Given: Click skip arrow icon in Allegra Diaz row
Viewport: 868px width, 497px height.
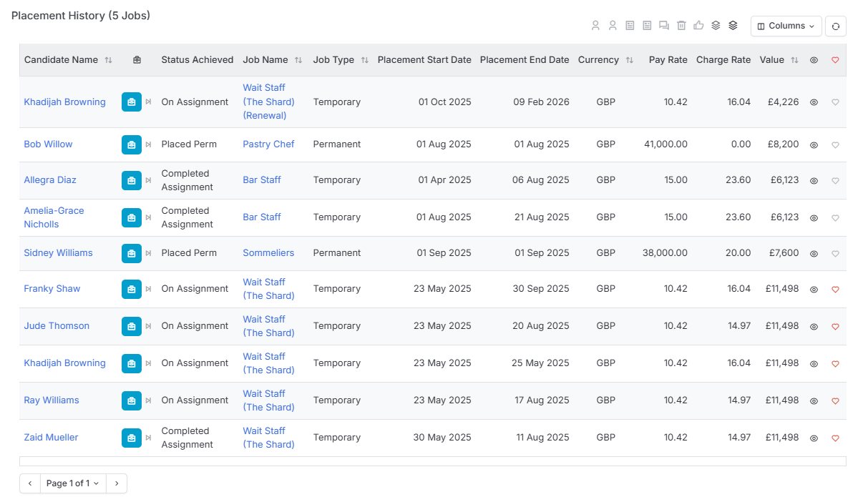Looking at the screenshot, I should coord(149,180).
